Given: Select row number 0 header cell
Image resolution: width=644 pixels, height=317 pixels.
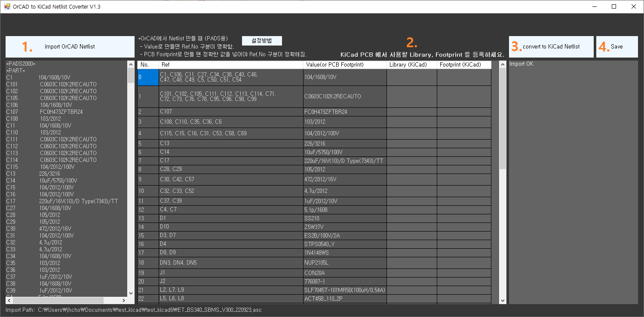Looking at the screenshot, I should point(148,77).
